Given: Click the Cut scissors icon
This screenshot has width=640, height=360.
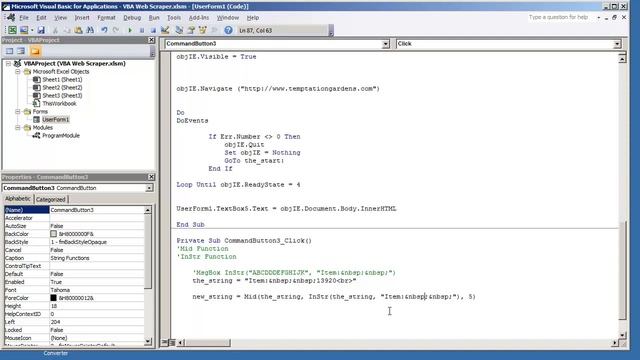Looking at the screenshot, I should pyautogui.click(x=56, y=30).
